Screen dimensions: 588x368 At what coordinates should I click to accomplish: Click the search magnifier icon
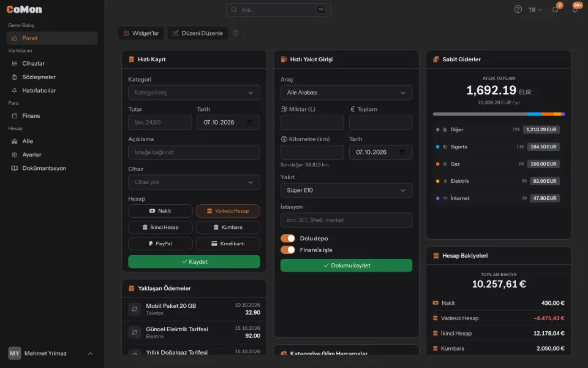click(x=234, y=10)
